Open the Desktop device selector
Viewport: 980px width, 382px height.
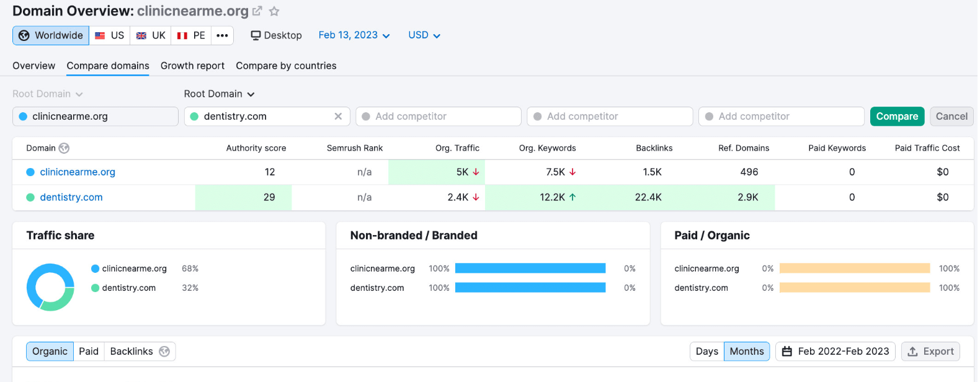pyautogui.click(x=276, y=35)
